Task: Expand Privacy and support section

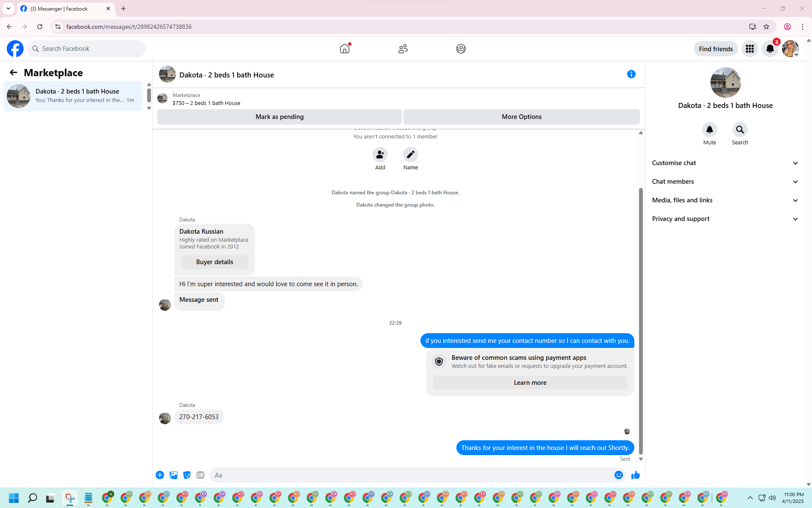Action: [x=725, y=219]
